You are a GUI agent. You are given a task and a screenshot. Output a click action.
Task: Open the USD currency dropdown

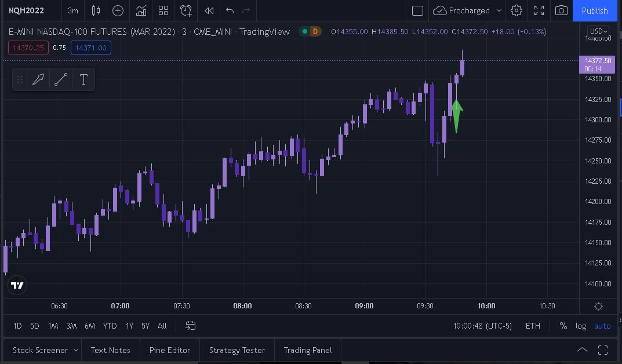[x=598, y=31]
